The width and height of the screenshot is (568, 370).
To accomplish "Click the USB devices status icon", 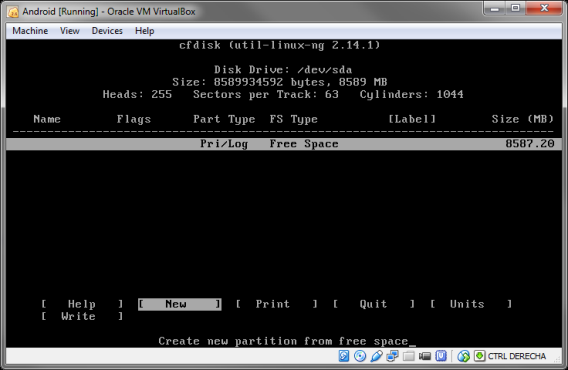I will click(376, 356).
